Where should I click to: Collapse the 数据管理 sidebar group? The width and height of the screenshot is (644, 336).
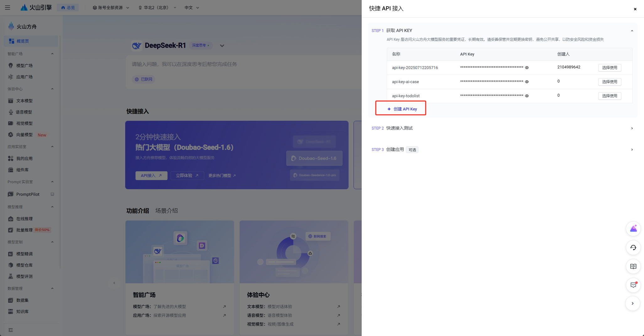(x=52, y=288)
